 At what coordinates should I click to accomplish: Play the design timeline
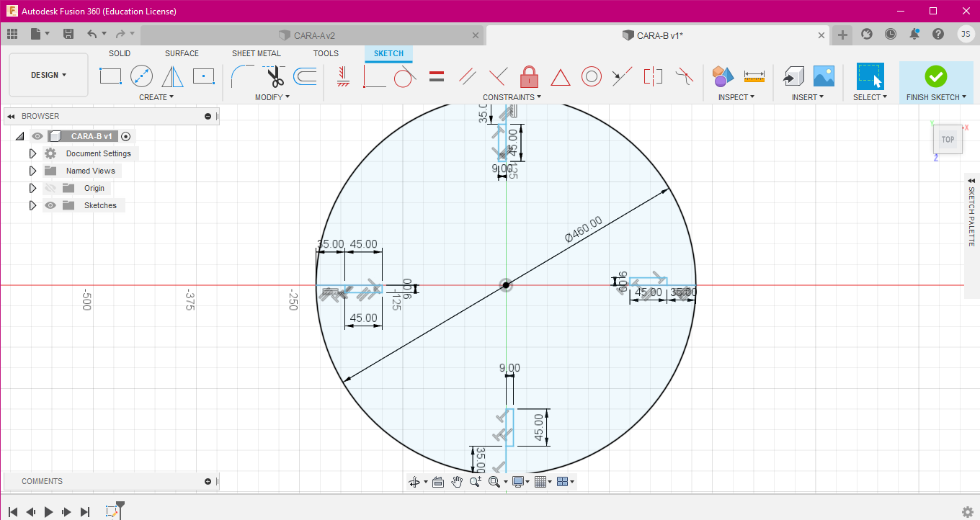coord(49,512)
